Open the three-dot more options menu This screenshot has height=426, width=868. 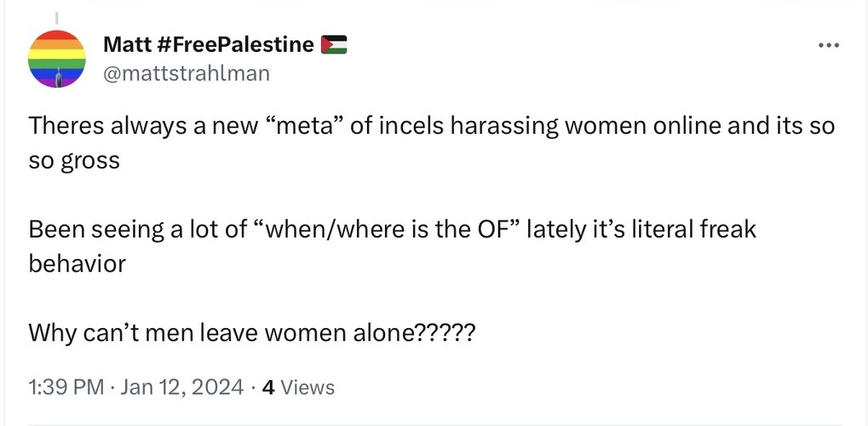coord(829,45)
